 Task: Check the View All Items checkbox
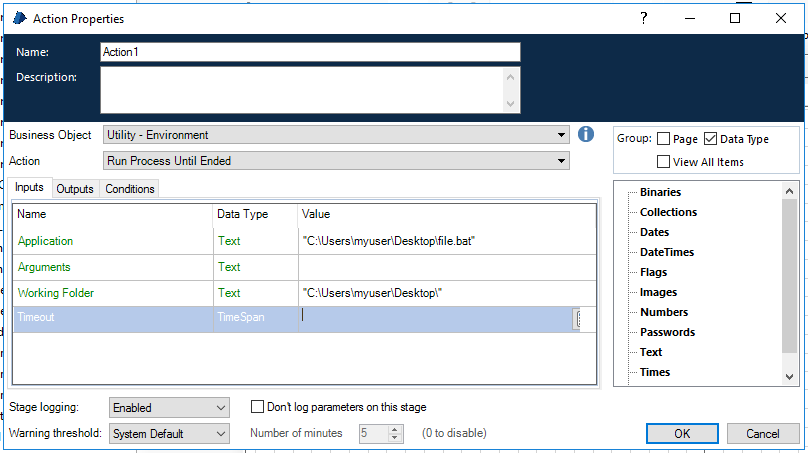click(664, 162)
